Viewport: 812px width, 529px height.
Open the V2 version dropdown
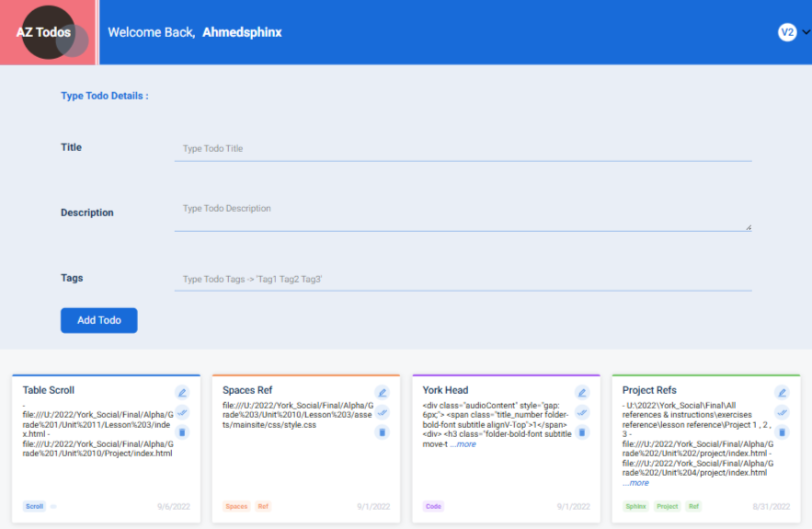coord(794,32)
